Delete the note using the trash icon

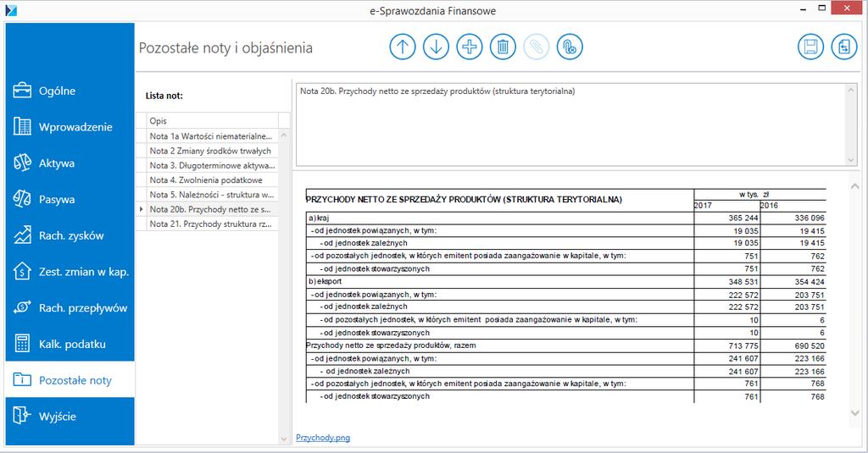tap(503, 47)
